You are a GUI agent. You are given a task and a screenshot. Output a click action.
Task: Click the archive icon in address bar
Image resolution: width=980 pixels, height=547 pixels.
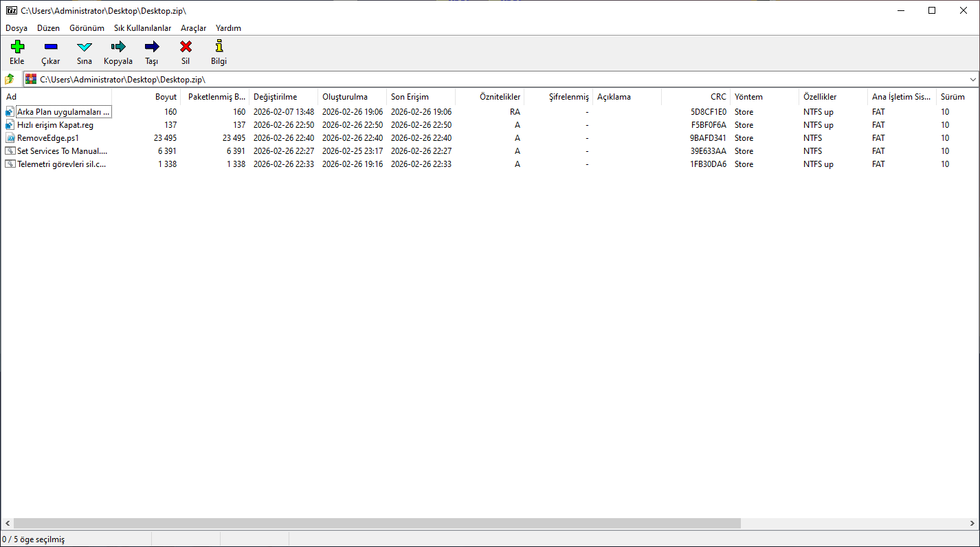tap(31, 79)
